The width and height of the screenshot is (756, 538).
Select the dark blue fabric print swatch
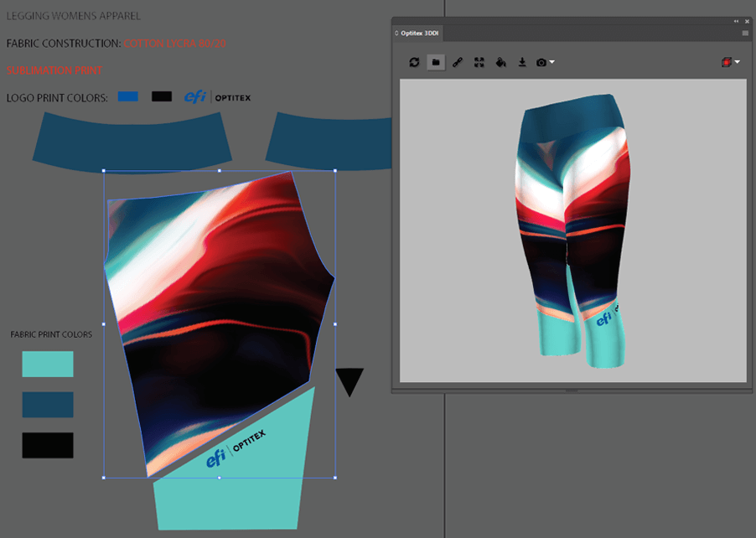pyautogui.click(x=48, y=404)
